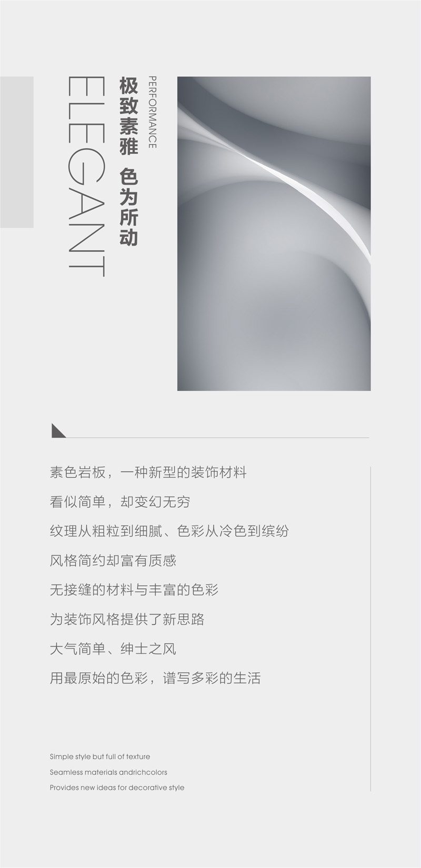Viewport: 421px width, 868px height.
Task: Click the line 为装饰风格提供了新思路
Action: click(x=127, y=620)
